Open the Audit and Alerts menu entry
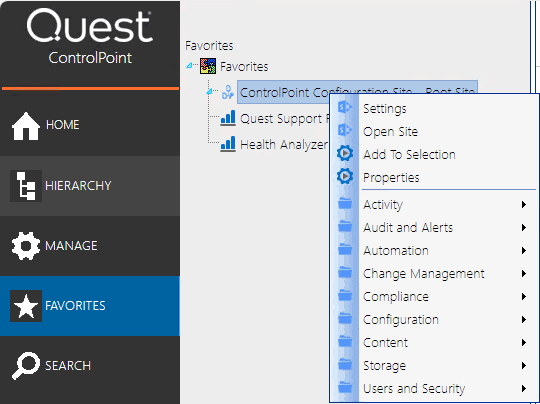The width and height of the screenshot is (540, 404). pos(434,228)
